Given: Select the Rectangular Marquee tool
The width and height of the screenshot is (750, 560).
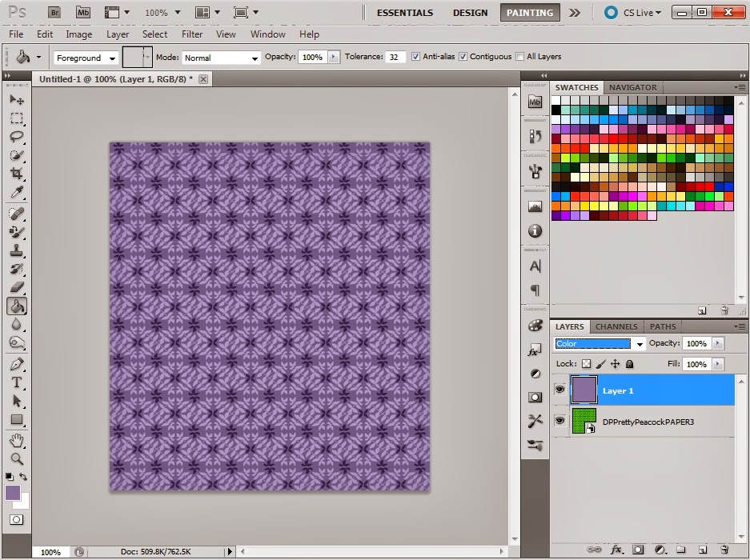Looking at the screenshot, I should (x=17, y=118).
